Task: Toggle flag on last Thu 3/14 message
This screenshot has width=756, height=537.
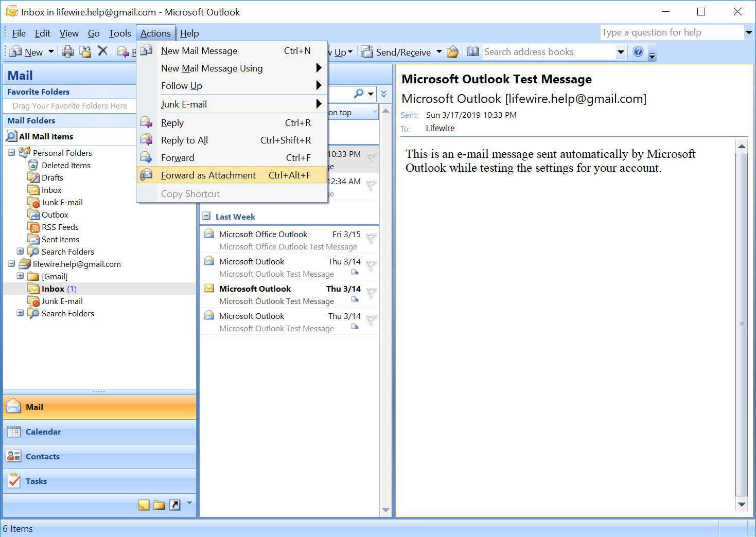Action: tap(371, 320)
